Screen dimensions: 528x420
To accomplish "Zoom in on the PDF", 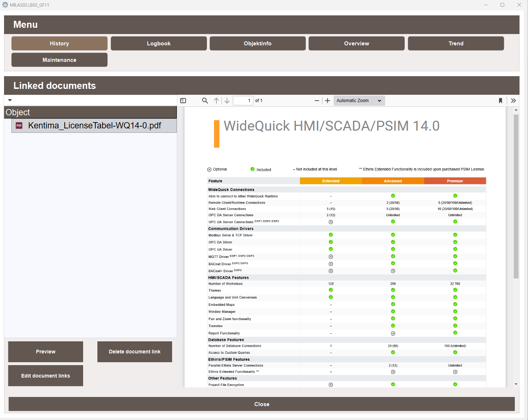I will click(328, 101).
